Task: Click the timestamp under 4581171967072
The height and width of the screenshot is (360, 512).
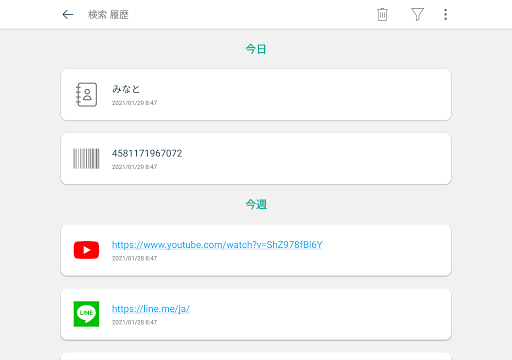Action: tap(134, 167)
